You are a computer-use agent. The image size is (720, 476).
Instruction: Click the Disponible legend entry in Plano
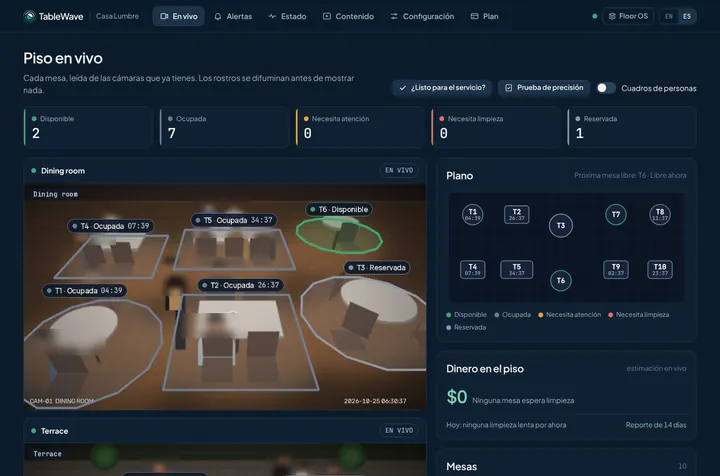click(x=467, y=314)
